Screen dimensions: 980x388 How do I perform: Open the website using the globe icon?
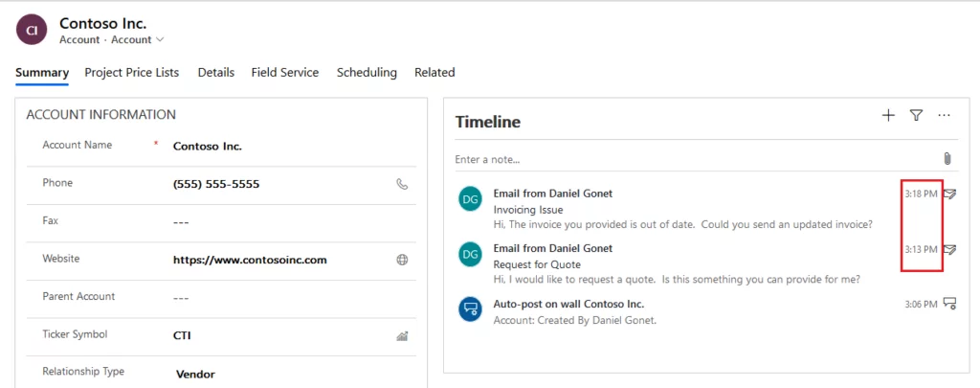coord(403,260)
